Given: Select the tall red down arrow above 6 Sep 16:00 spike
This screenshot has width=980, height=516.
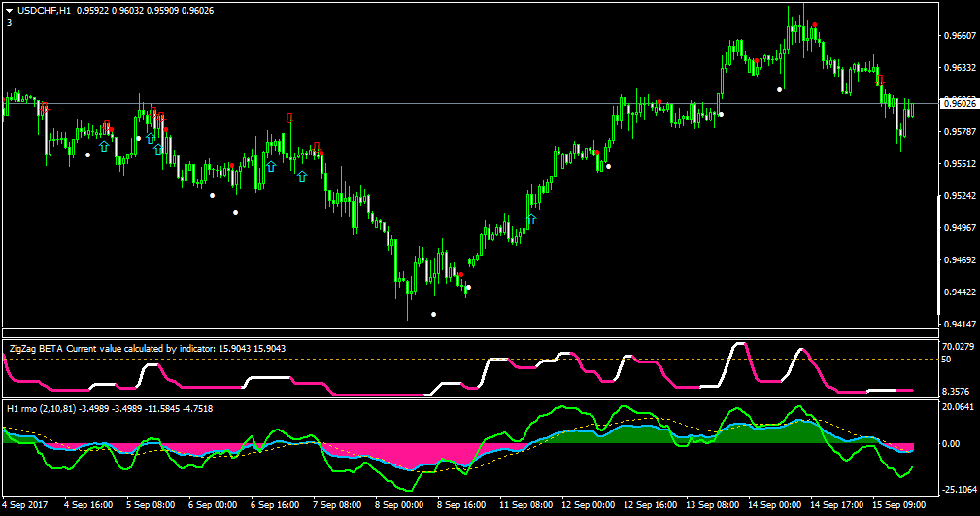Looking at the screenshot, I should click(x=289, y=118).
